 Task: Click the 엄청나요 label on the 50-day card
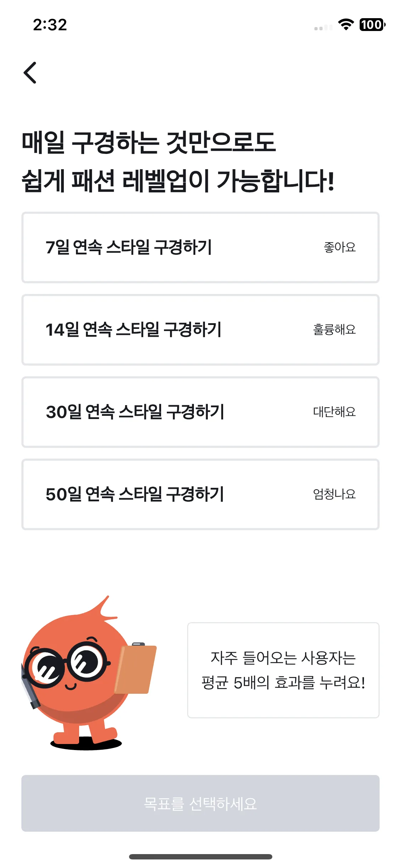tap(334, 494)
